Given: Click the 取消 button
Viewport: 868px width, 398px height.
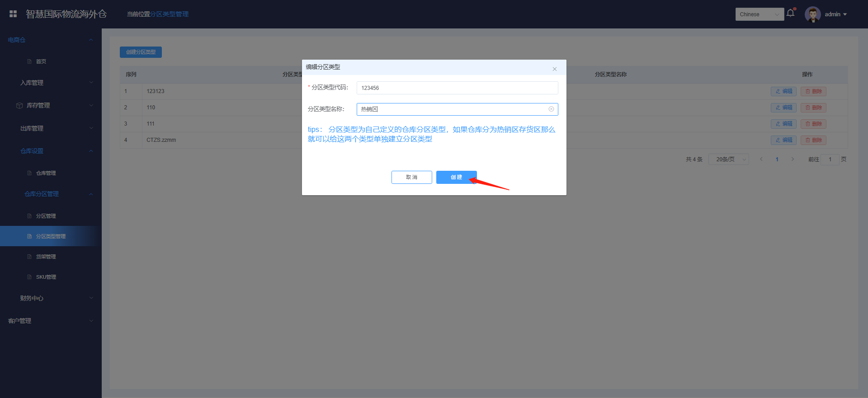Looking at the screenshot, I should [411, 177].
